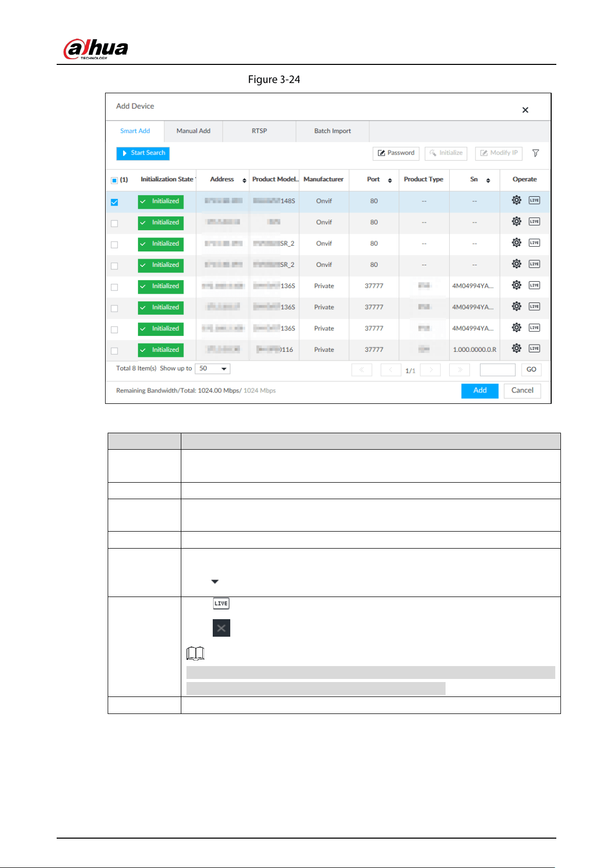Click the open-book note icon
The width and height of the screenshot is (614, 868).
(196, 653)
